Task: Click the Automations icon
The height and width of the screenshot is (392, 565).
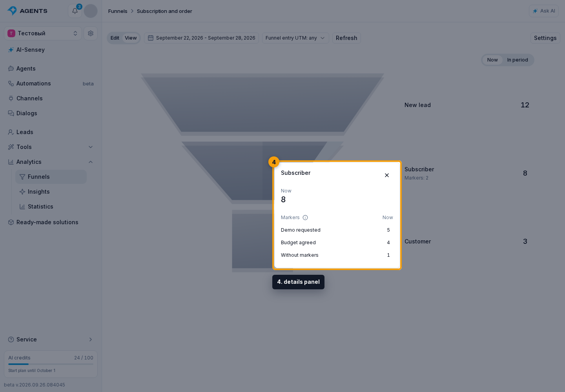Action: (11, 83)
